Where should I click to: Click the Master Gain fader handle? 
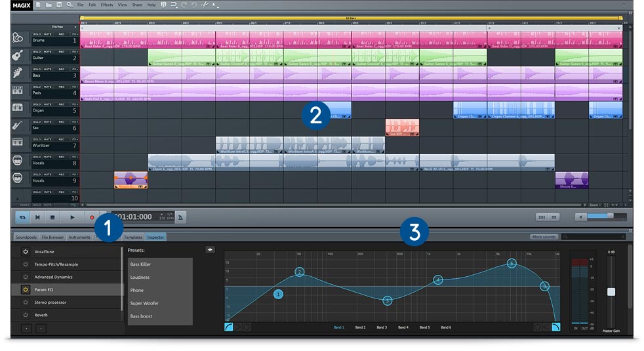[611, 292]
